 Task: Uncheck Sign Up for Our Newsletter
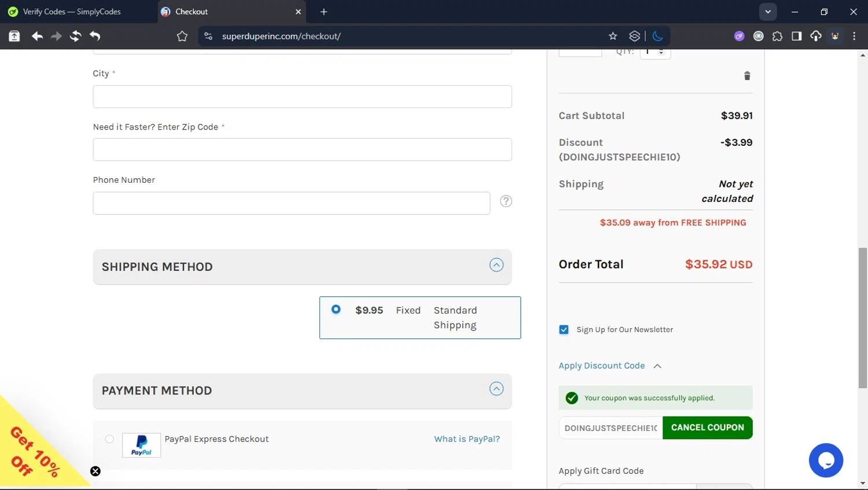click(564, 330)
